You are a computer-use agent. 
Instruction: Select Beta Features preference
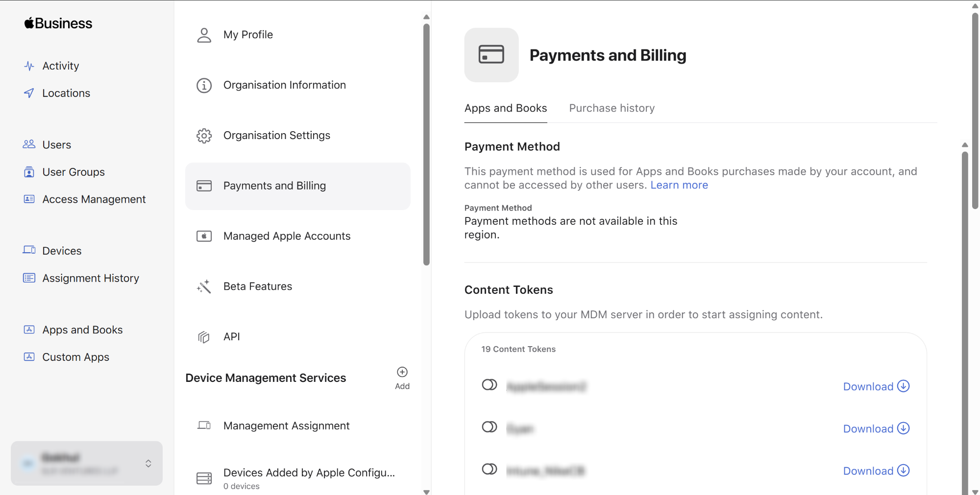297,286
